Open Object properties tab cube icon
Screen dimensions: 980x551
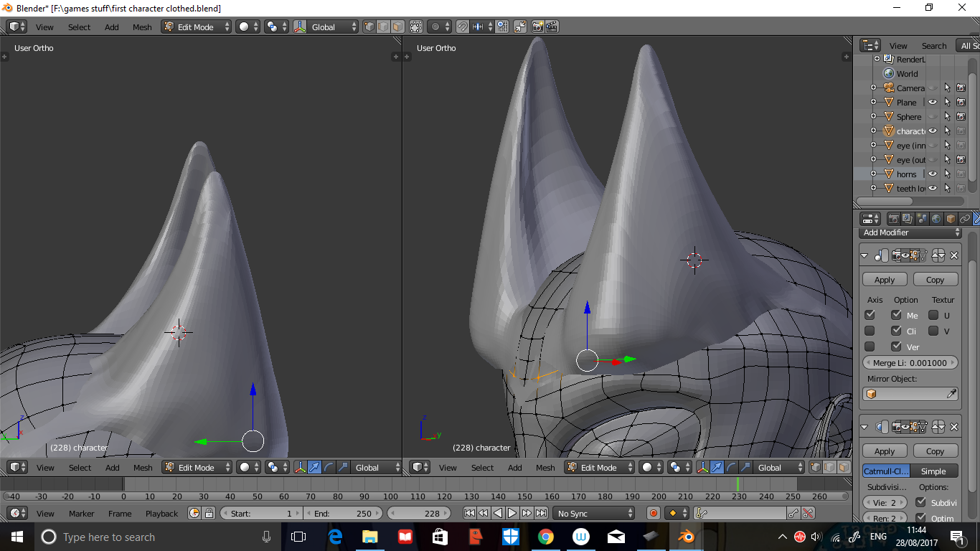click(951, 219)
